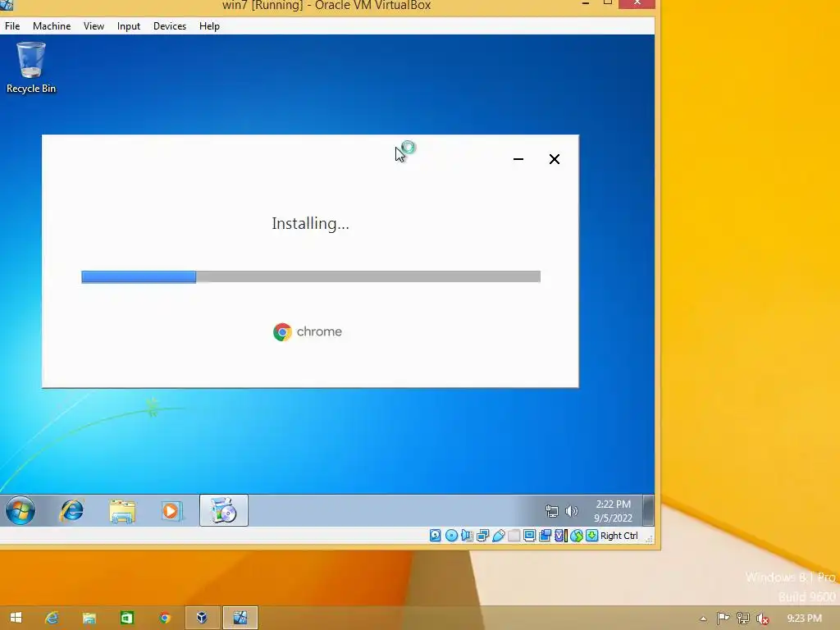
Task: Launch Google Chrome from host taskbar
Action: pyautogui.click(x=164, y=618)
